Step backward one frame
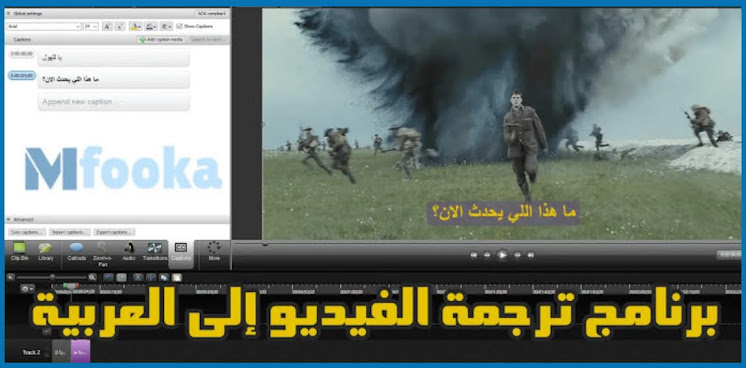The width and height of the screenshot is (746, 368). [x=487, y=255]
